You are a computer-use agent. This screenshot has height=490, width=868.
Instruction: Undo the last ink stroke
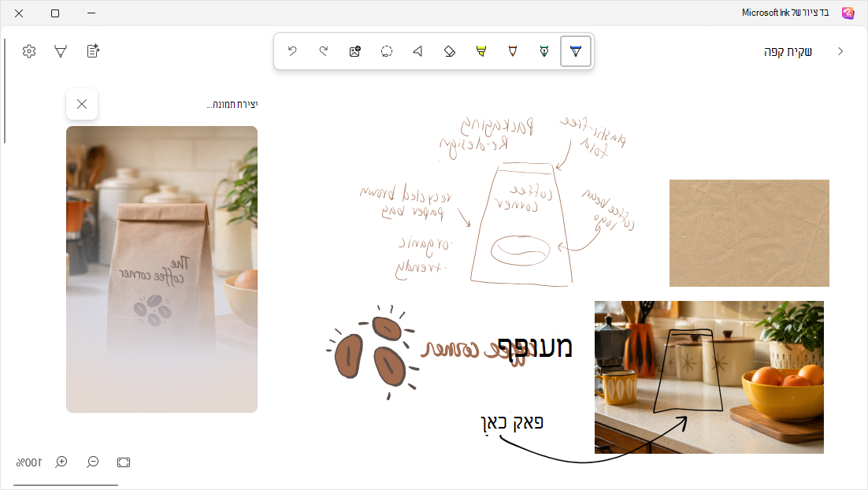click(x=292, y=51)
